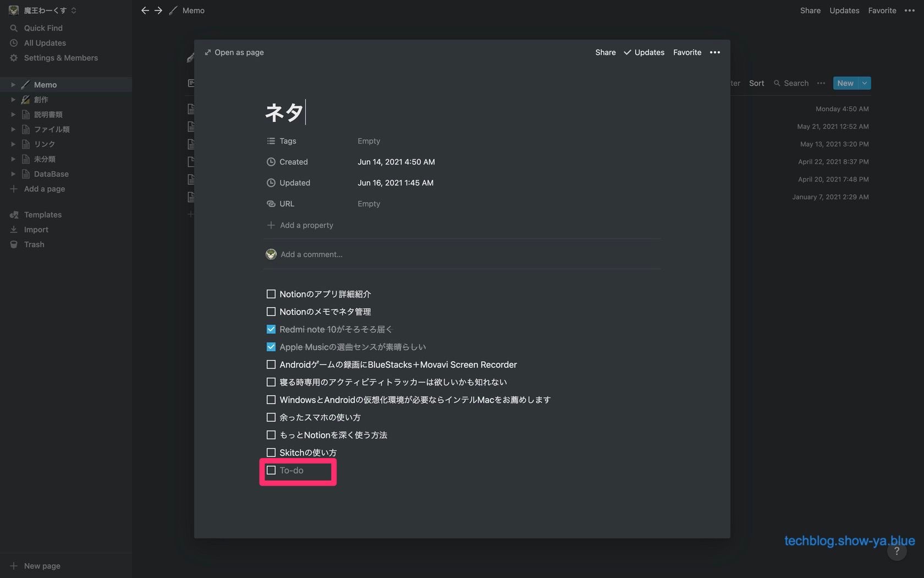924x578 pixels.
Task: Click the empty Tags property value
Action: click(369, 141)
